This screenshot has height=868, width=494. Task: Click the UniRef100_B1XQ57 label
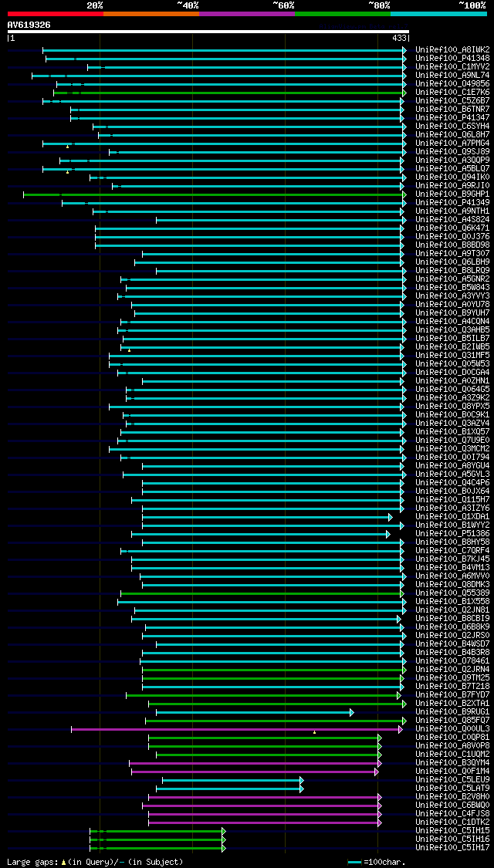[452, 432]
